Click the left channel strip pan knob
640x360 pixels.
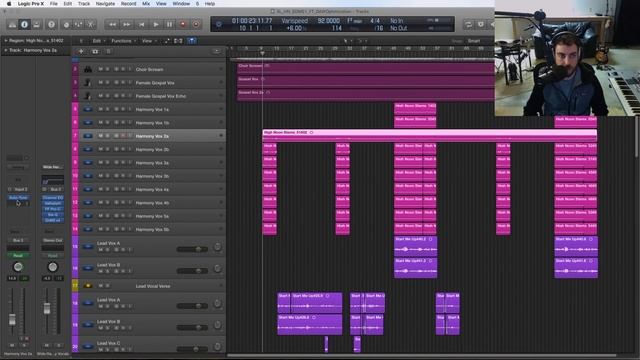point(18,267)
